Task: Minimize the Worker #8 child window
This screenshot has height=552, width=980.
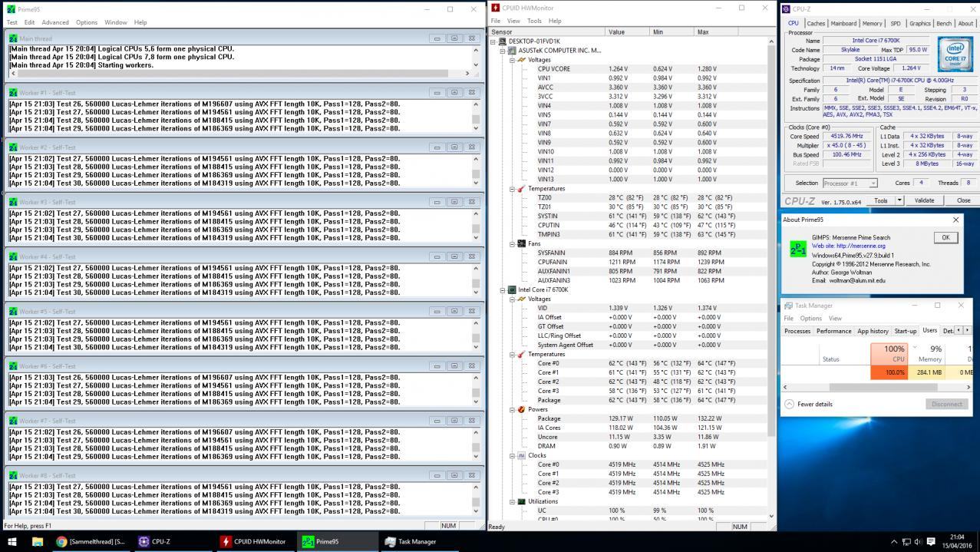Action: coord(437,476)
